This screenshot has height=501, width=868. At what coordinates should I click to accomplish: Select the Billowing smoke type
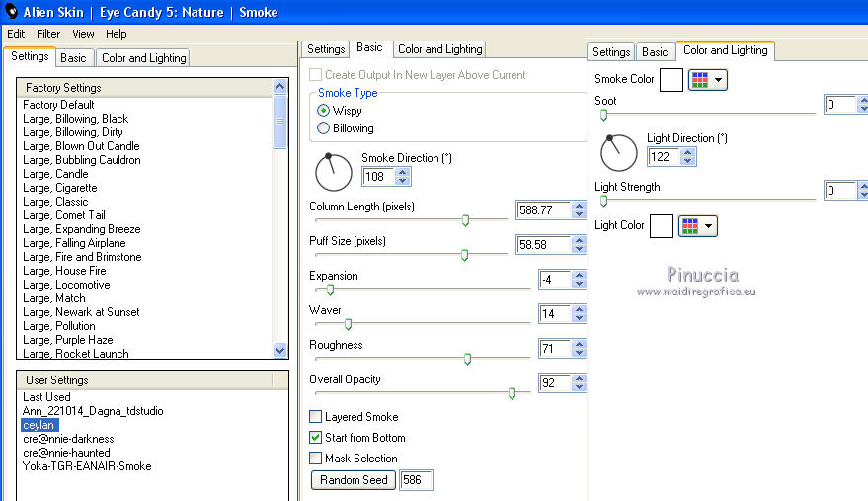click(323, 128)
